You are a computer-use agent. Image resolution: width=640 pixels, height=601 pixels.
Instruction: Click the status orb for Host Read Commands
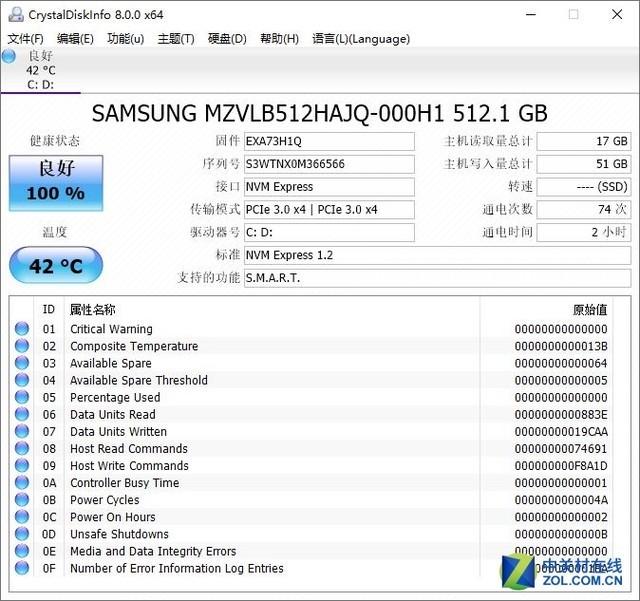point(22,448)
